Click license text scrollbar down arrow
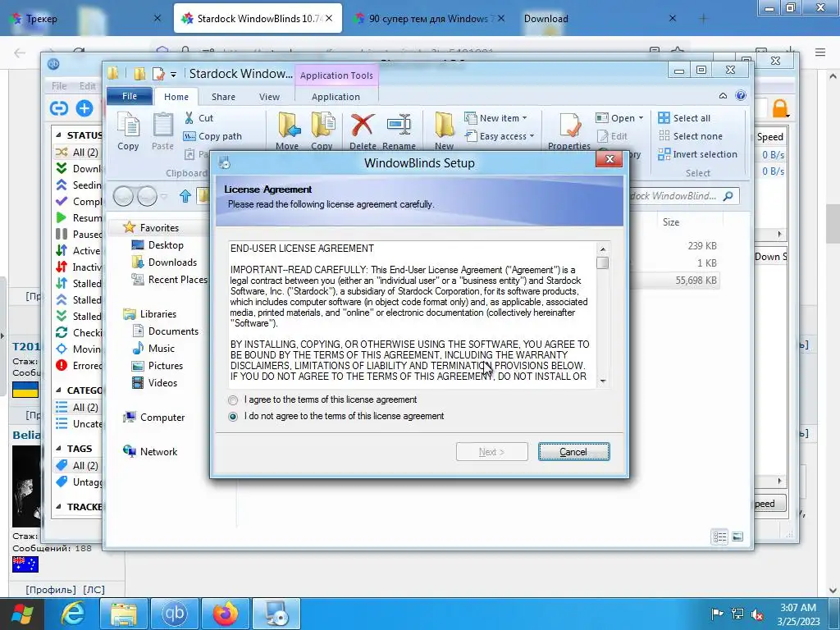Screen dimensions: 840x630 603,381
